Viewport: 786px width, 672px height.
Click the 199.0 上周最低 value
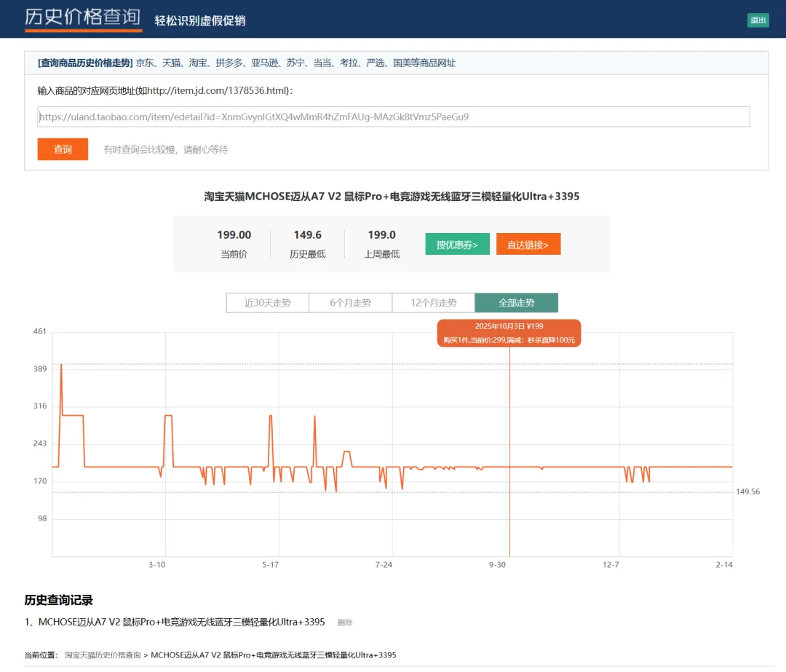pos(381,234)
